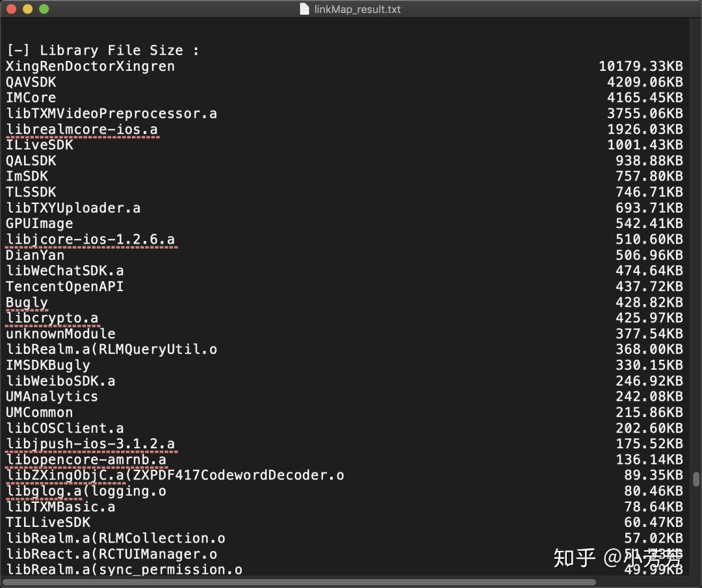Screen dimensions: 702x588
Task: Click the QAVSDK library entry
Action: click(x=31, y=82)
